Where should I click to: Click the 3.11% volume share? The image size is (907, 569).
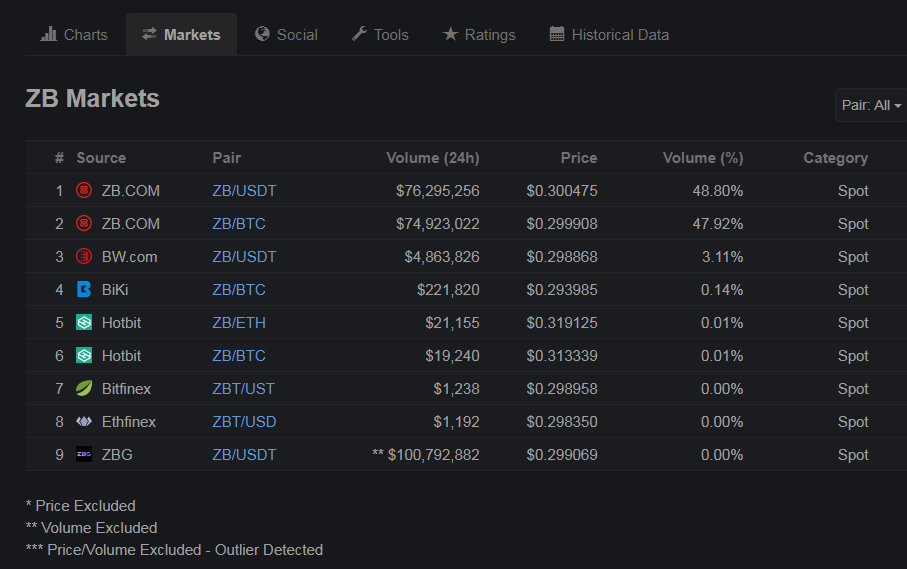coord(722,257)
